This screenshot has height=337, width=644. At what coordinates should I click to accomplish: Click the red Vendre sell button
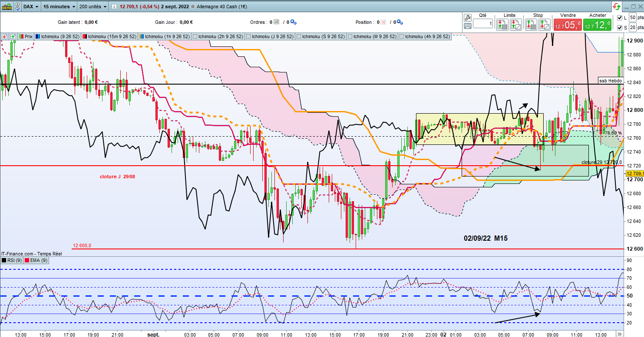tap(567, 25)
